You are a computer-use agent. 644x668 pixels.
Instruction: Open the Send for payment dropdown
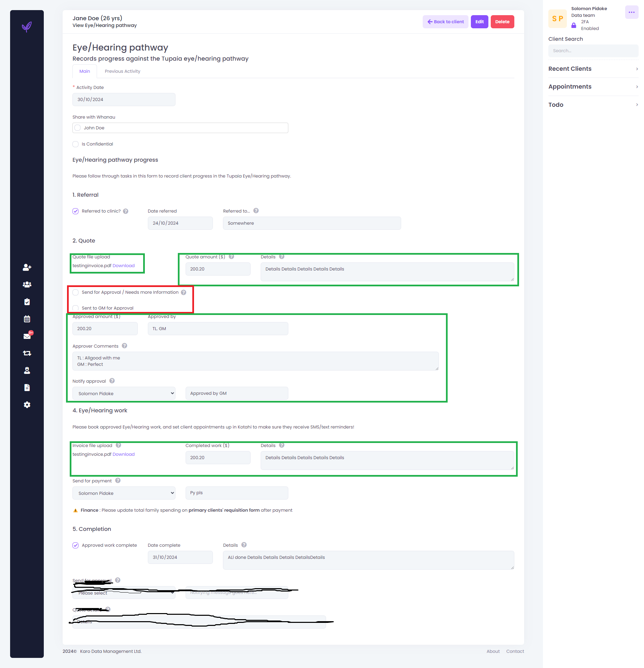[x=124, y=493]
